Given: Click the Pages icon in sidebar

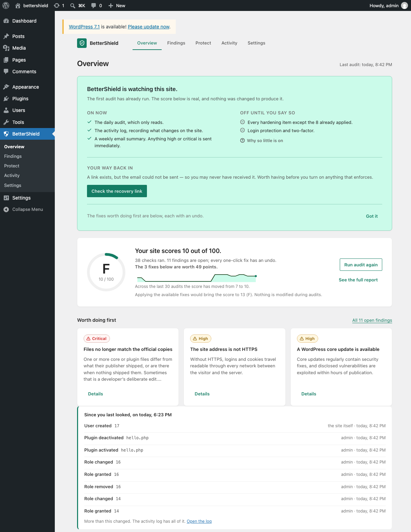Looking at the screenshot, I should 6,60.
